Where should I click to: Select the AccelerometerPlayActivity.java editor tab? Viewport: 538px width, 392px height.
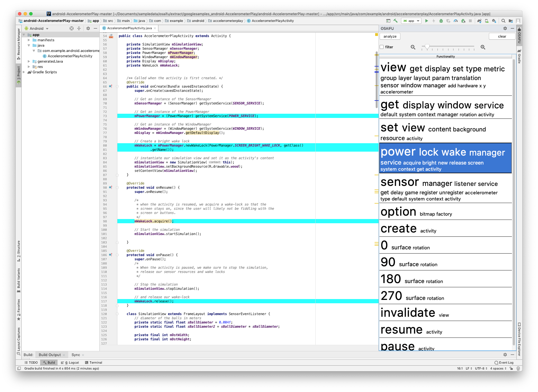[129, 28]
